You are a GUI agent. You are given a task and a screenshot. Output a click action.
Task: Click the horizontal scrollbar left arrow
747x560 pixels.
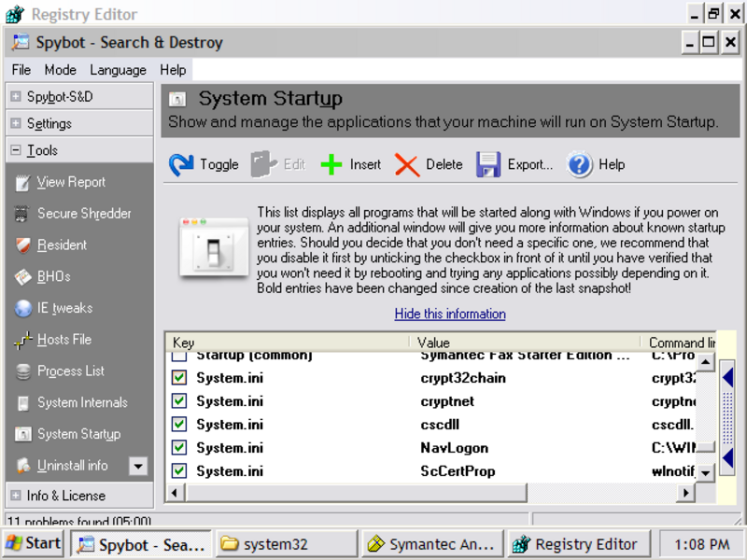tap(175, 493)
